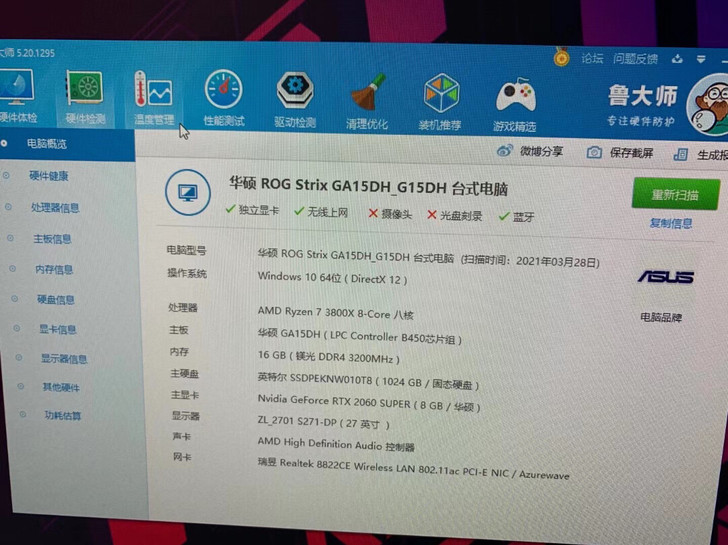
Task: Click the 电脑型号 row label
Action: pos(186,250)
